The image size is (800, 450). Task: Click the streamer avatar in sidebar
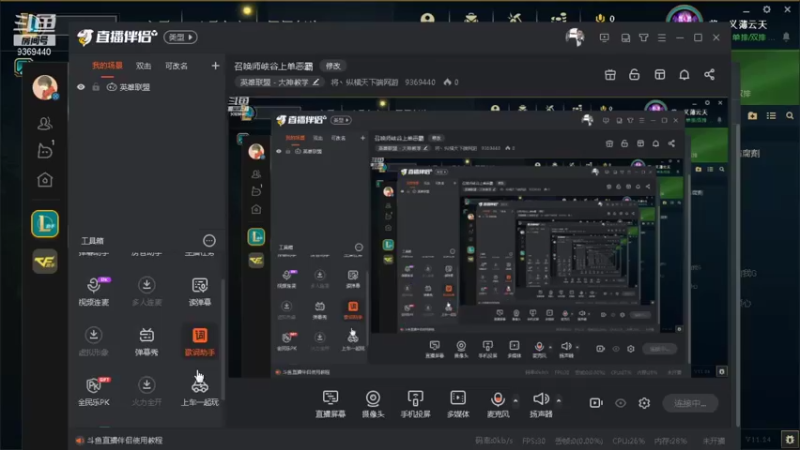coord(45,87)
